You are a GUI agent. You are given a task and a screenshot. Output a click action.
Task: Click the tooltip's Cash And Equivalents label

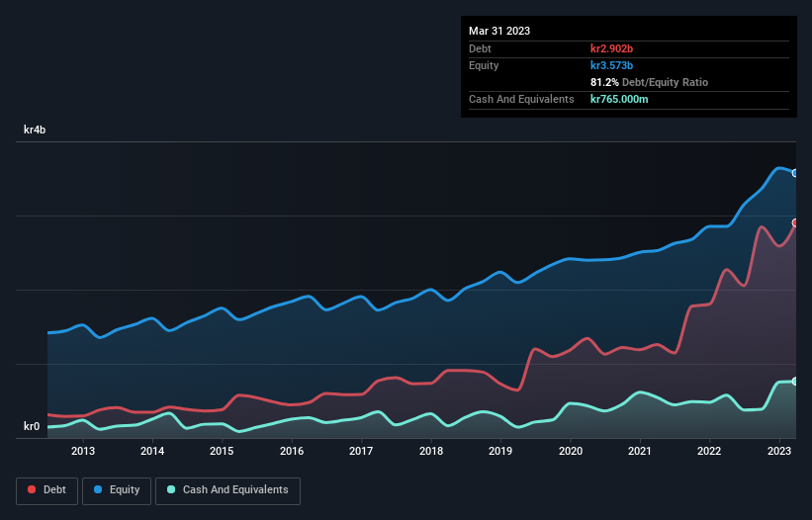coord(521,99)
